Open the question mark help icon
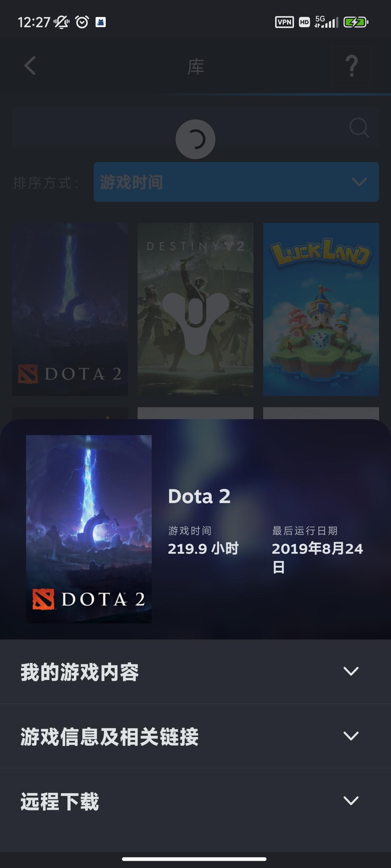 point(351,66)
